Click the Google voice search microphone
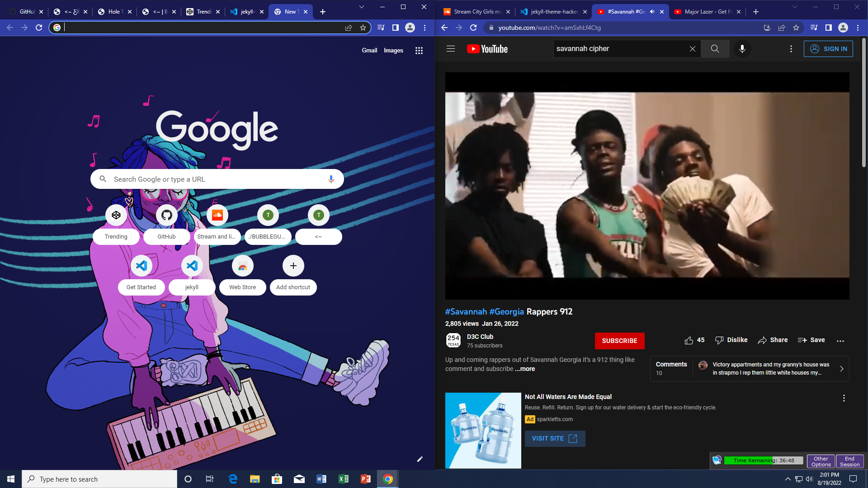The height and width of the screenshot is (488, 868). pyautogui.click(x=331, y=179)
